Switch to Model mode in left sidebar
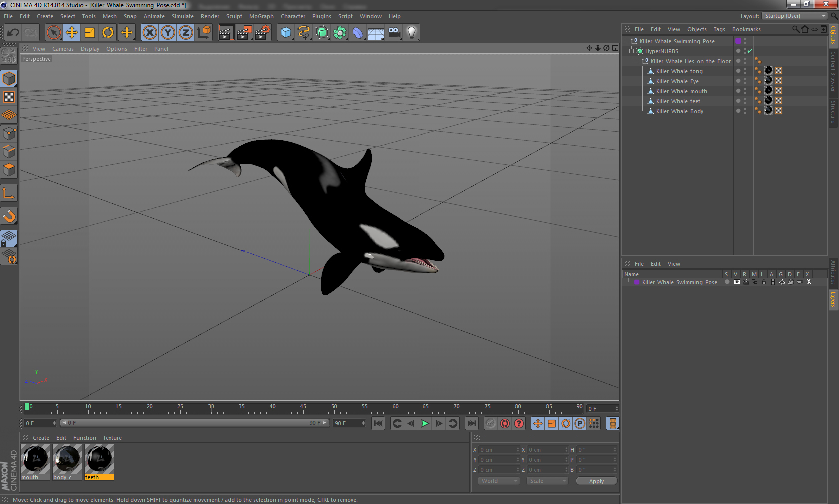 pos(9,79)
